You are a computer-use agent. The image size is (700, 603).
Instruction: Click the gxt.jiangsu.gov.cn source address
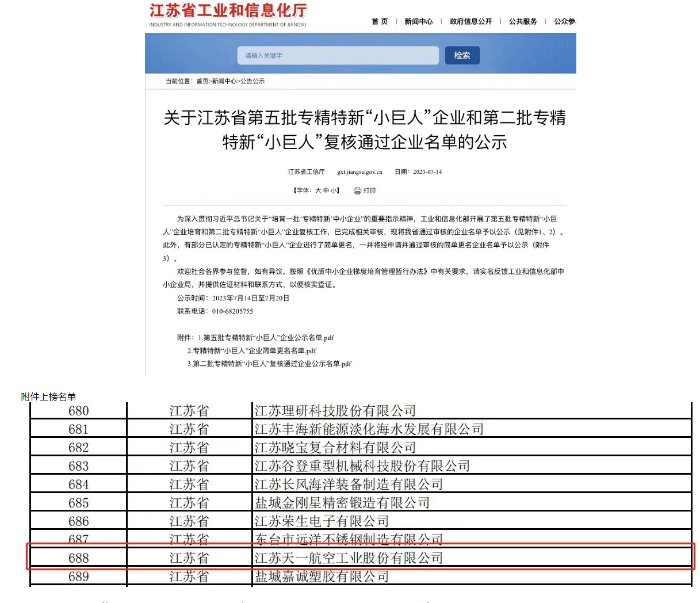[x=359, y=172]
